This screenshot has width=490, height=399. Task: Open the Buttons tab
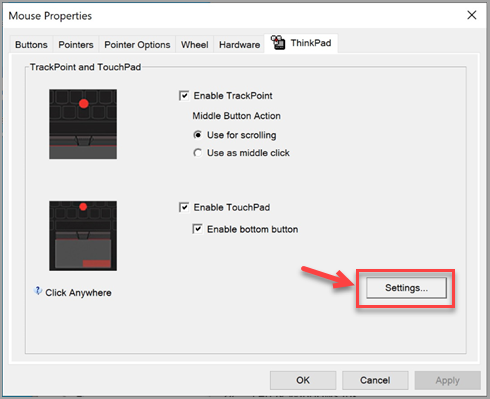click(x=31, y=45)
